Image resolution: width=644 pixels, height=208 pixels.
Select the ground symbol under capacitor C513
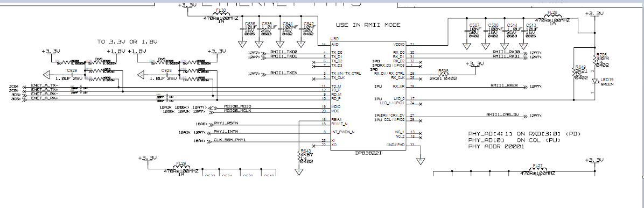pos(523,46)
